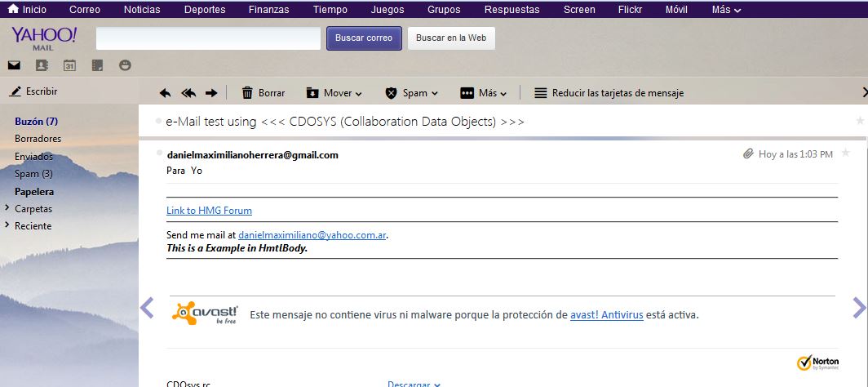This screenshot has width=868, height=387.
Task: Click the Para Yo recipient line
Action: (x=184, y=171)
